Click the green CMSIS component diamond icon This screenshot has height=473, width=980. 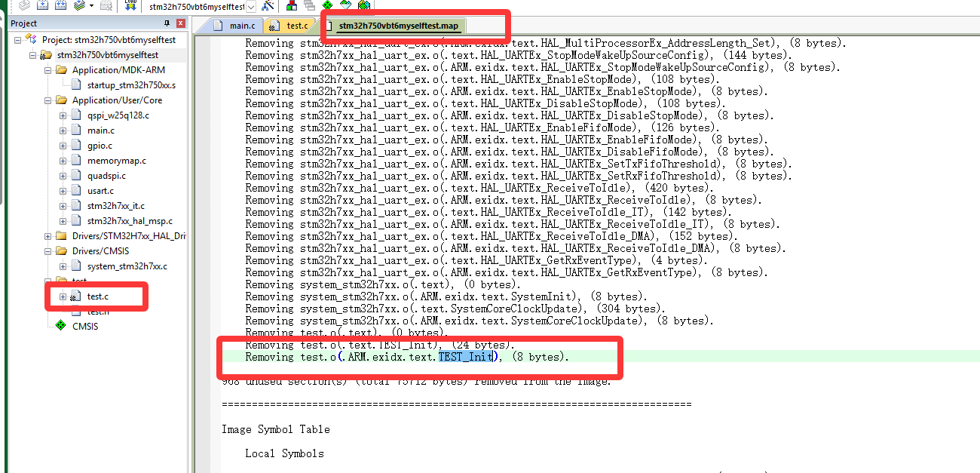pyautogui.click(x=60, y=326)
